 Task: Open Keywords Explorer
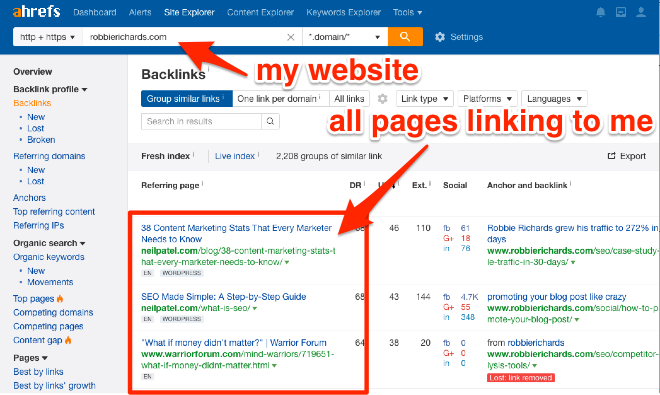point(343,13)
